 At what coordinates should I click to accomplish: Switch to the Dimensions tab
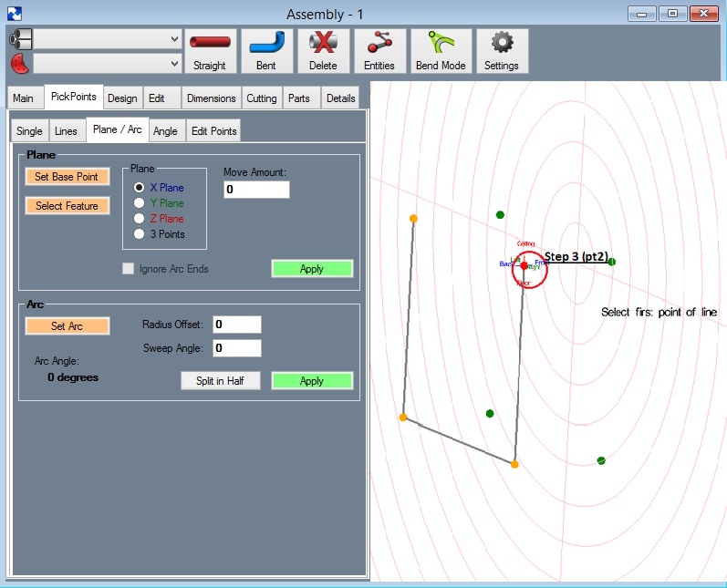(x=211, y=98)
